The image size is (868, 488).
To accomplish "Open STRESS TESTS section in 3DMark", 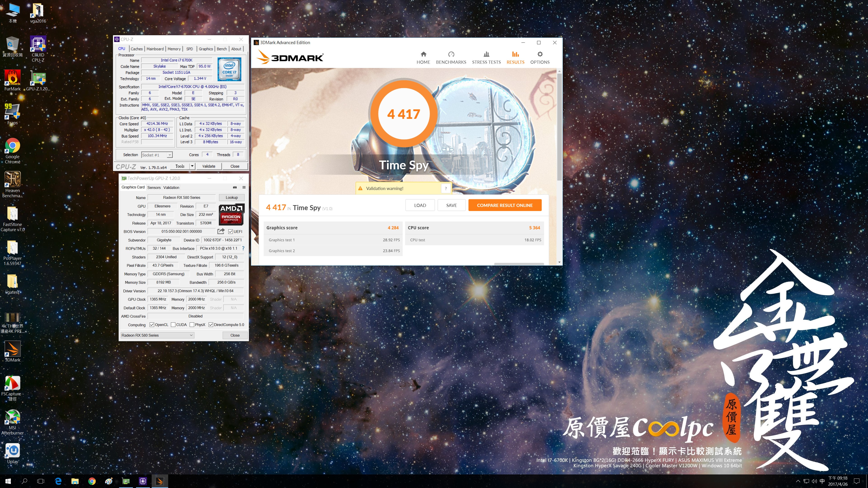I will coord(486,58).
